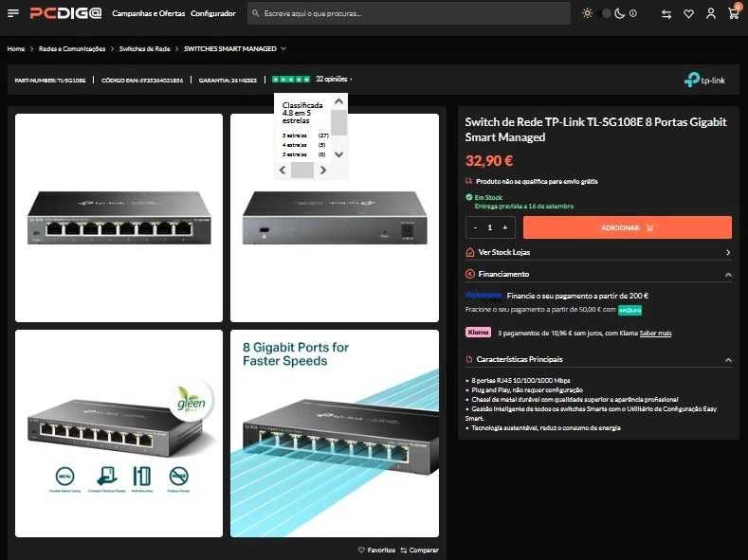Image resolution: width=748 pixels, height=560 pixels.
Task: Open Redes e Comunicações breadcrumb
Action: pos(72,48)
